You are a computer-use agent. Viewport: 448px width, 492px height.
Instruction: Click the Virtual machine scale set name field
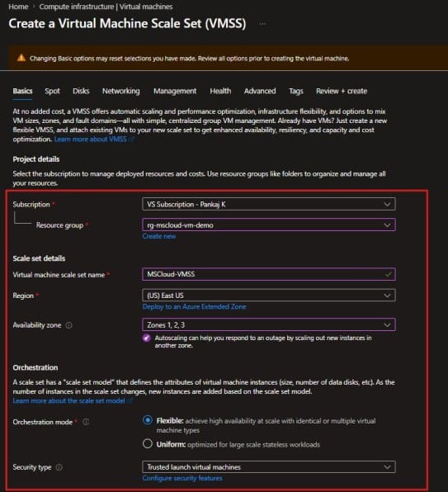[x=269, y=274]
